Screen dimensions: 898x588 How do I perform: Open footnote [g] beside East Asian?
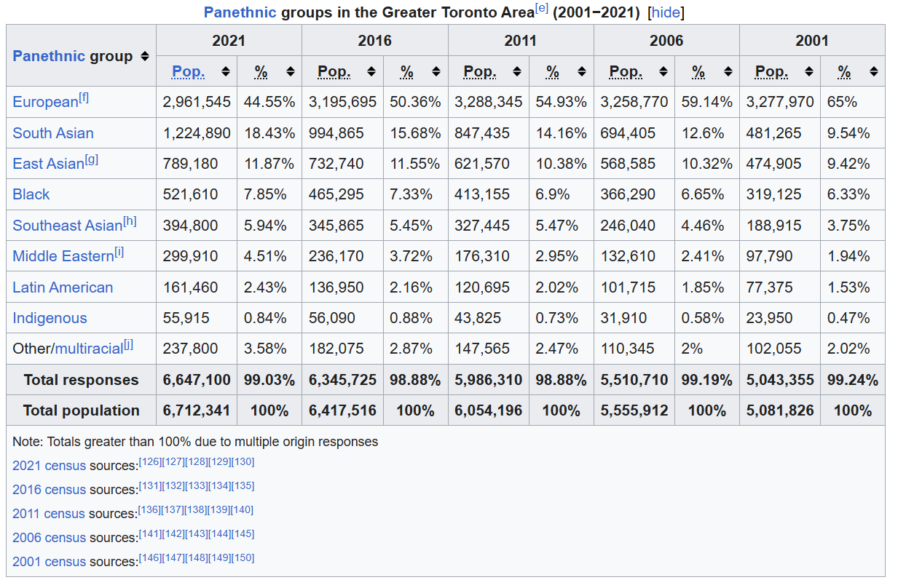coord(92,160)
